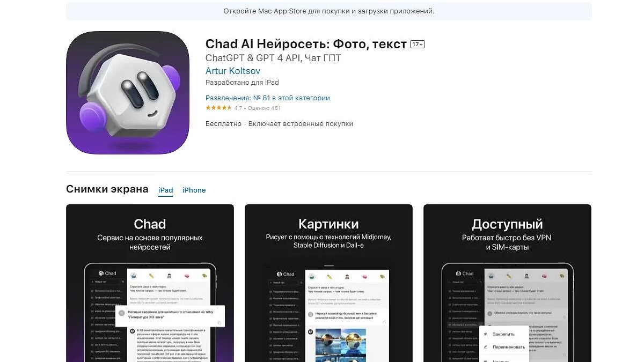Image resolution: width=644 pixels, height=362 pixels.
Task: Click the Chad AI Нейросеть app title
Action: (x=306, y=44)
